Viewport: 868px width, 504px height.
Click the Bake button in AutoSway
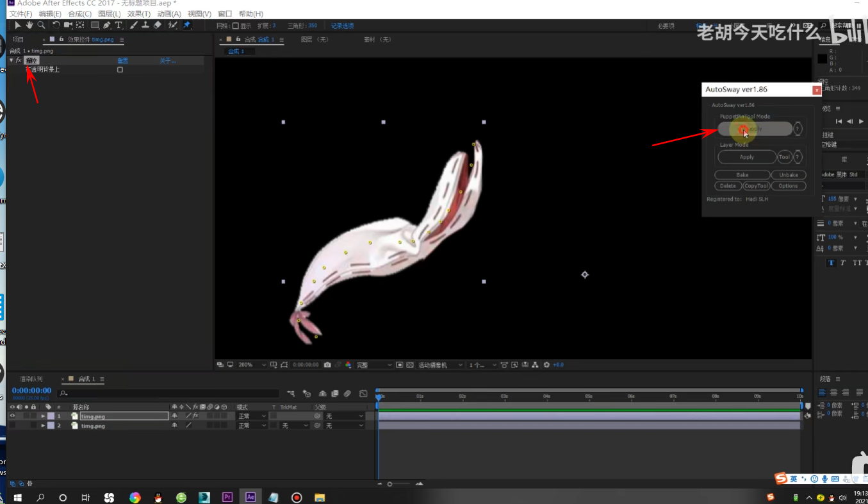coord(742,175)
